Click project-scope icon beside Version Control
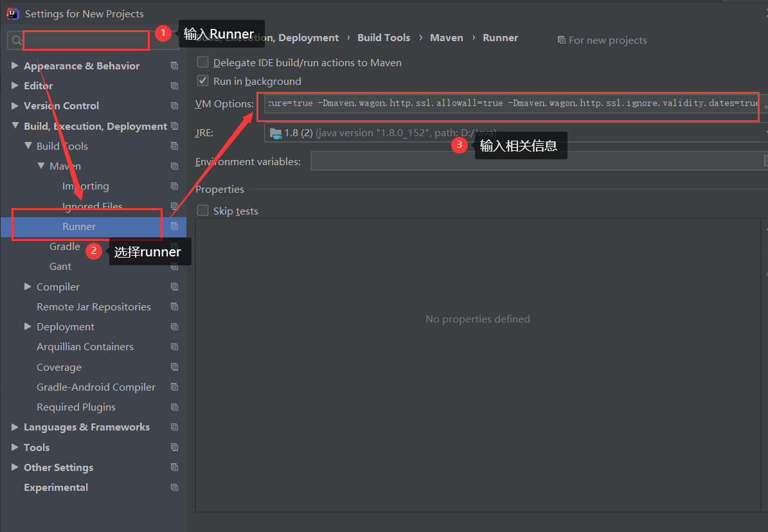The height and width of the screenshot is (532, 768). point(174,106)
